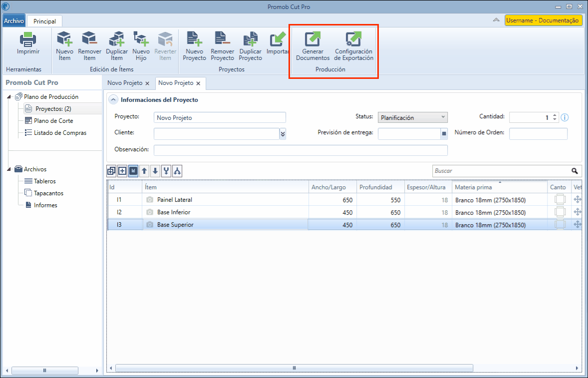
Task: Sort by the Ancho/Largo column header
Action: pos(332,187)
